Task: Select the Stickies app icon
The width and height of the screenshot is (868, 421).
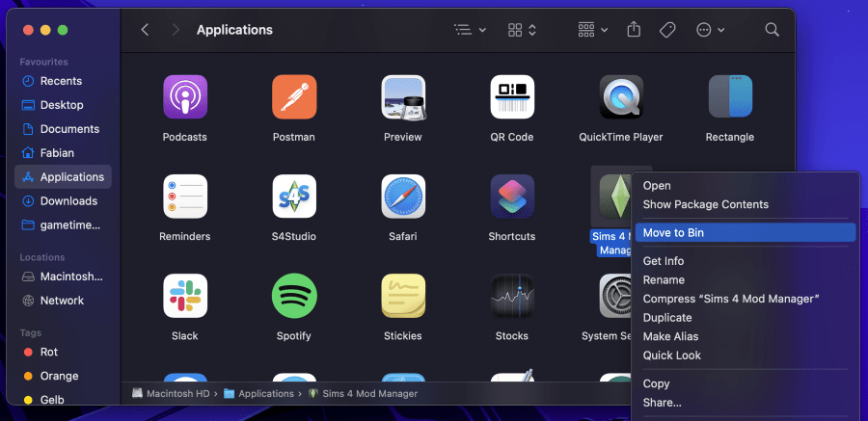Action: (x=403, y=296)
